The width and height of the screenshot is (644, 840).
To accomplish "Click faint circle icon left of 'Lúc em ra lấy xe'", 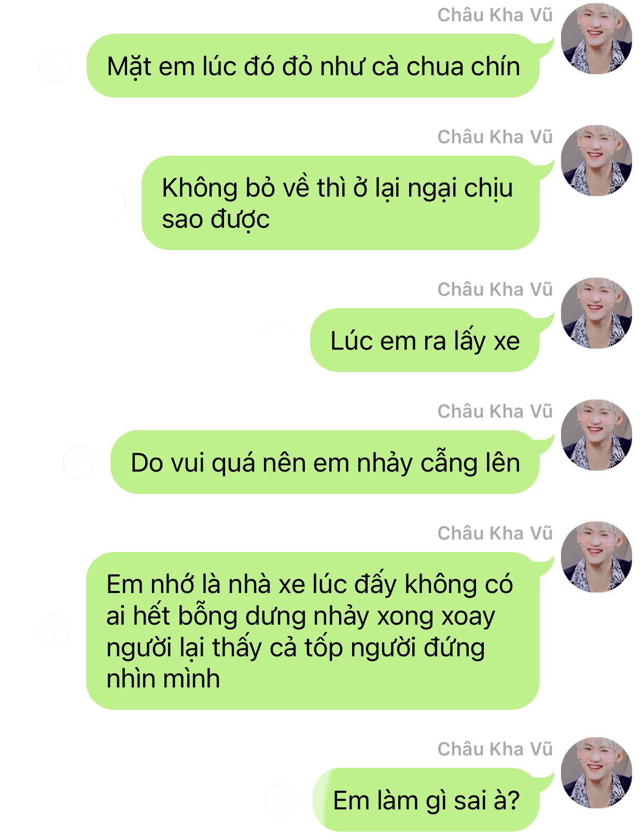I will click(x=278, y=340).
